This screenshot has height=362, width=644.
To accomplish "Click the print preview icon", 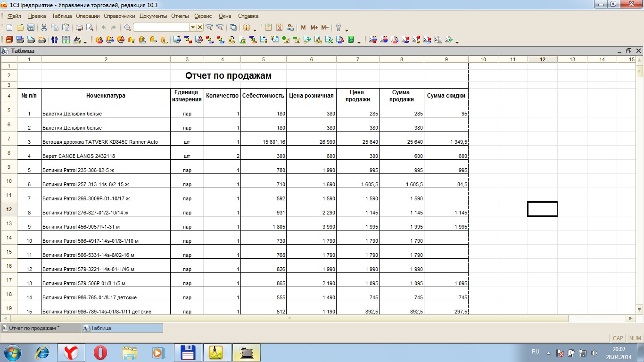I will 89,28.
